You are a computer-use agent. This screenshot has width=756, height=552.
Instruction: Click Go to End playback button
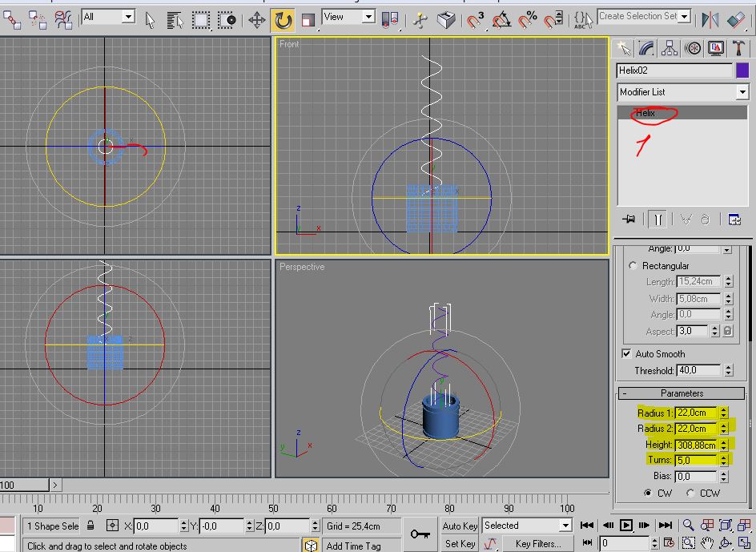pyautogui.click(x=666, y=525)
